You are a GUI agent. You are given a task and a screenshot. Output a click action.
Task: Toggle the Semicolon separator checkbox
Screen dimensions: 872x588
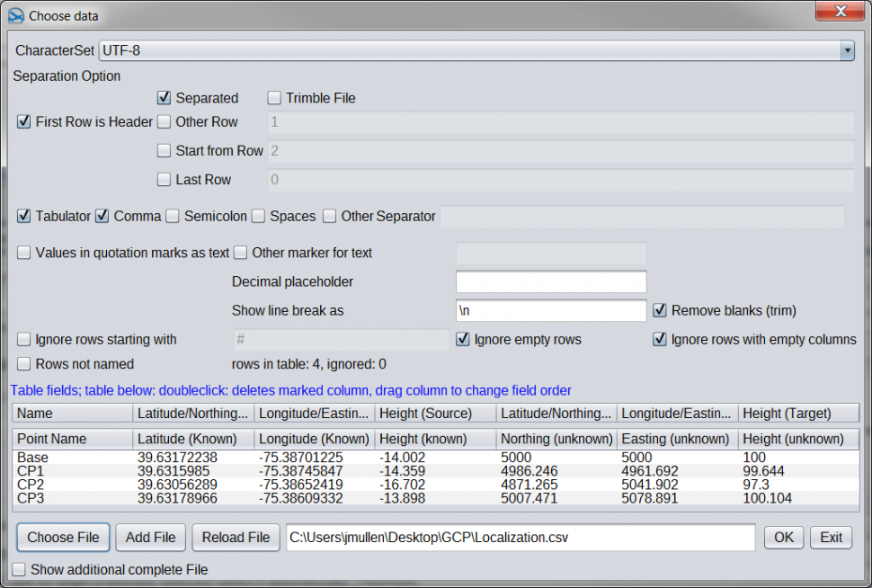[x=174, y=217]
